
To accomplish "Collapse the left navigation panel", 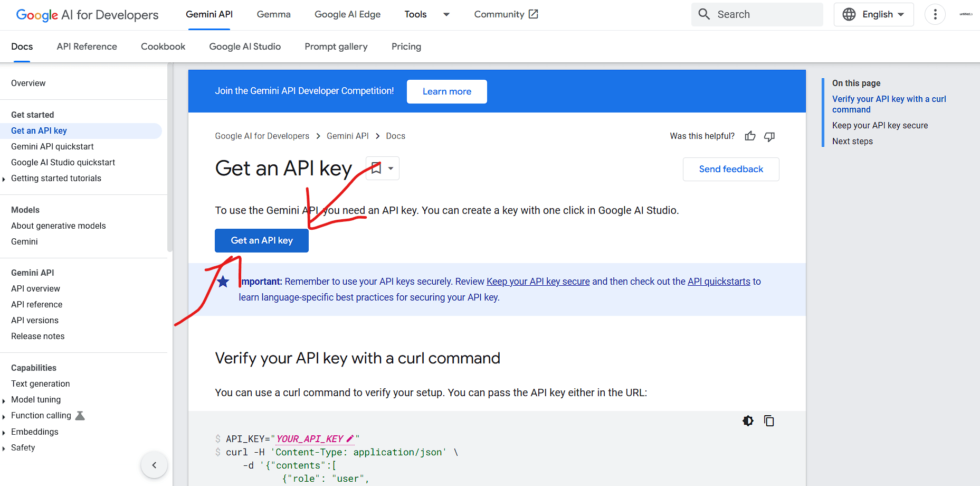I will 154,465.
